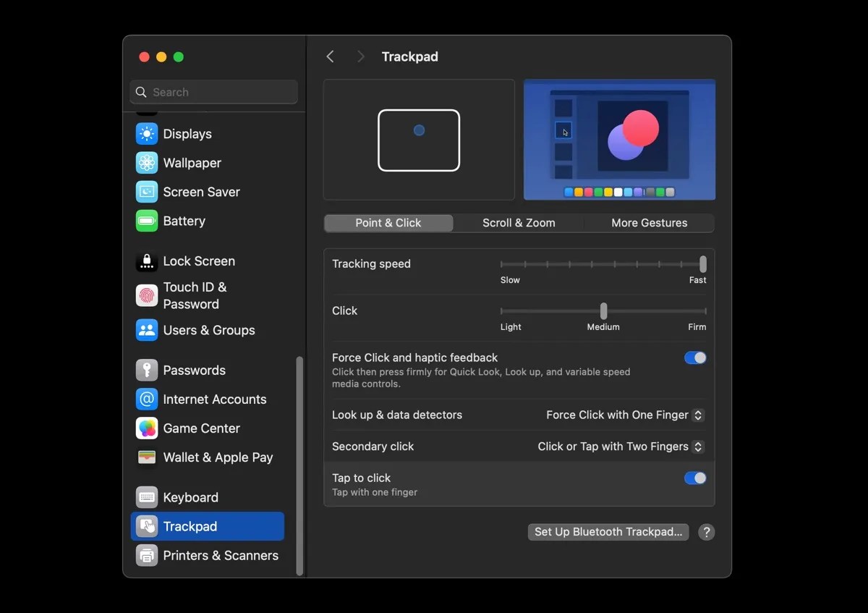Click Set Up Bluetooth Trackpad button
This screenshot has width=868, height=613.
[x=608, y=532]
